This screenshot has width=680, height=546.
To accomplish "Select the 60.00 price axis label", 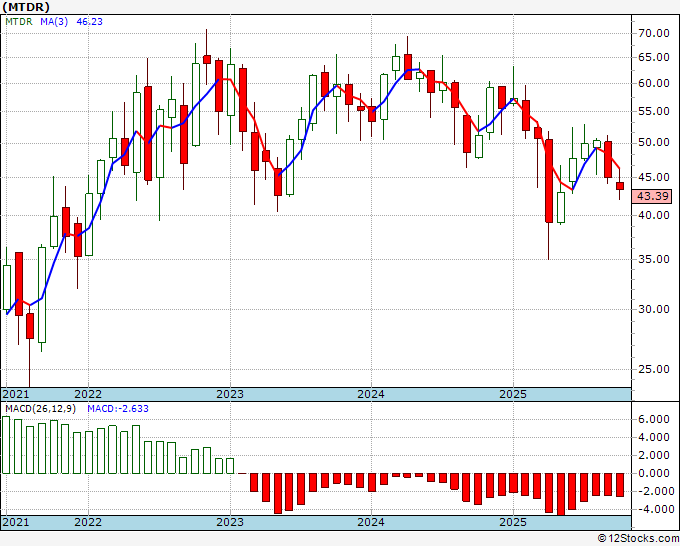I will tap(654, 83).
